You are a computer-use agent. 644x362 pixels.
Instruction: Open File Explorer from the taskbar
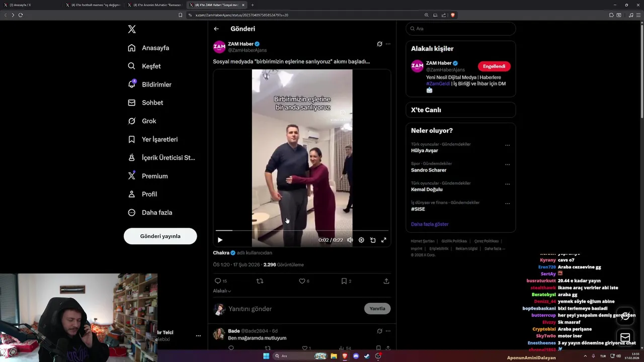click(x=334, y=356)
